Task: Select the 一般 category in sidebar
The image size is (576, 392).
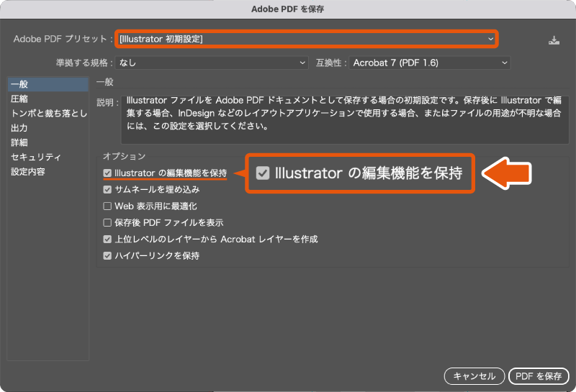Action: coord(48,84)
